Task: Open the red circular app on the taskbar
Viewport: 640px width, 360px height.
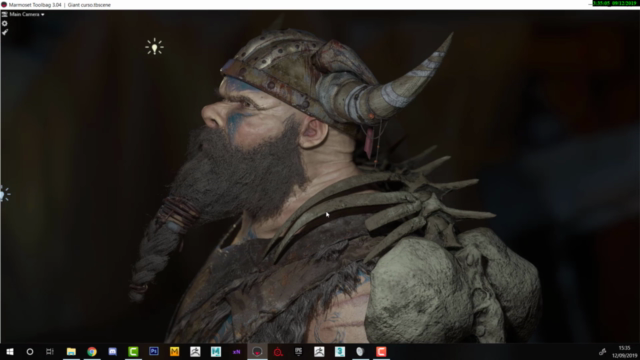Action: [x=278, y=351]
